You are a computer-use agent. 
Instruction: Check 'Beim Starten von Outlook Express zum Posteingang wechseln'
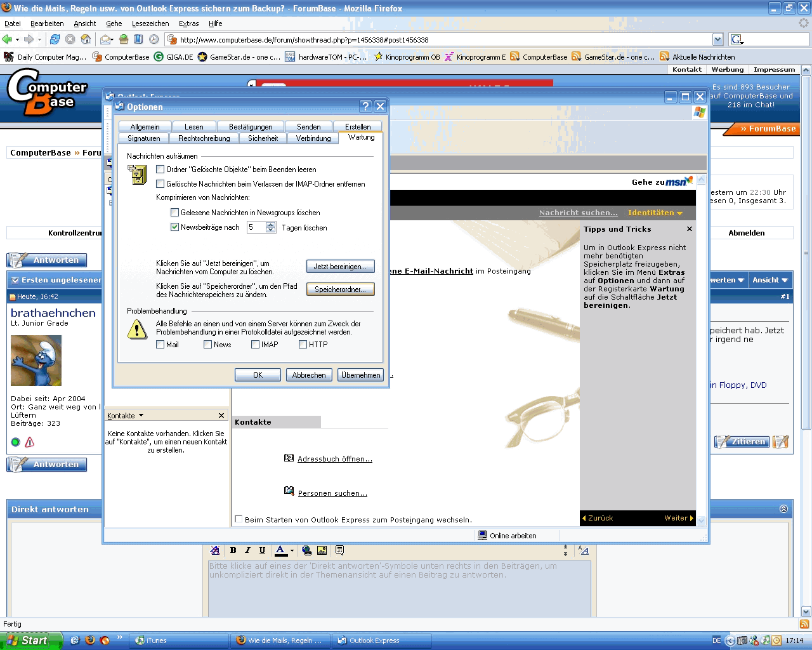pyautogui.click(x=239, y=519)
